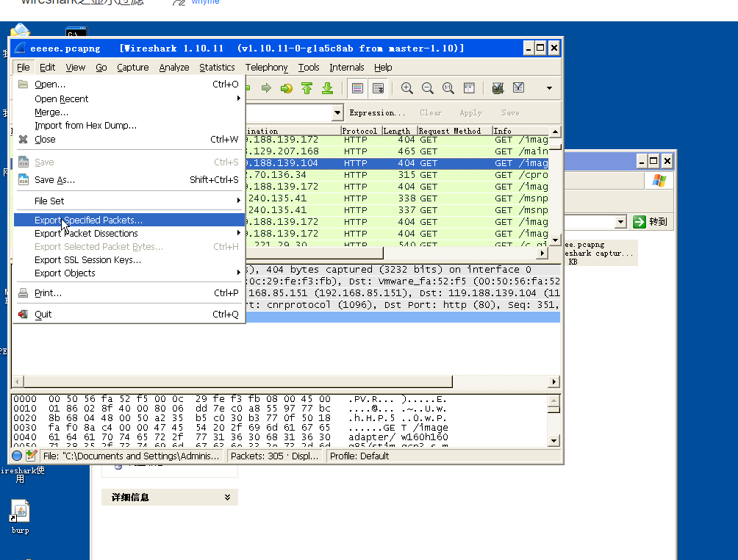Click the go to packet toolbar icon
The height and width of the screenshot is (560, 738).
coord(286,88)
